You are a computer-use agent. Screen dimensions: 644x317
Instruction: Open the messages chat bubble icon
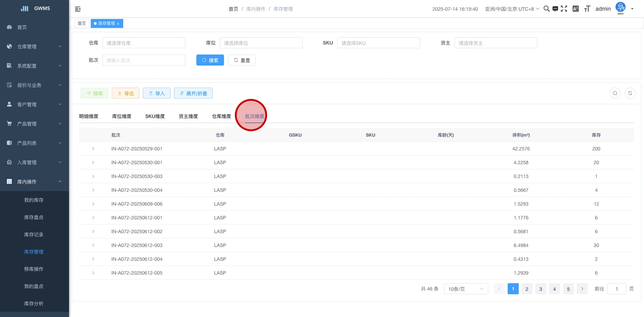pos(555,9)
